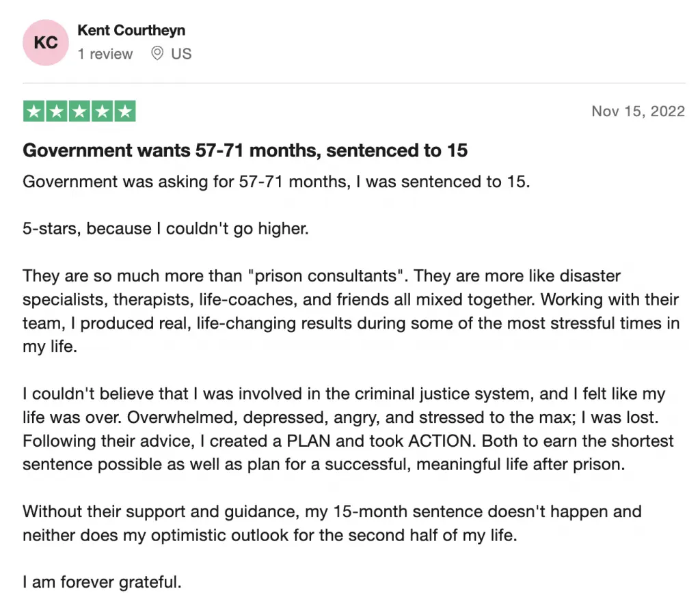Select the fourth green rating star

pyautogui.click(x=102, y=111)
